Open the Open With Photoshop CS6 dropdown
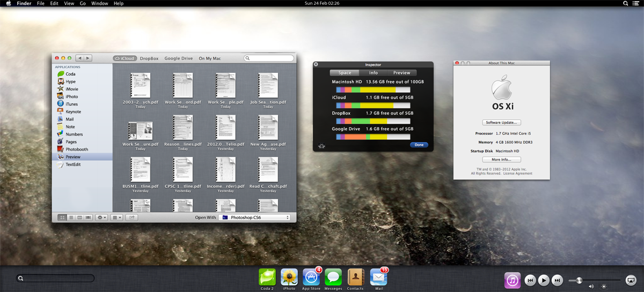The image size is (644, 292). (255, 218)
